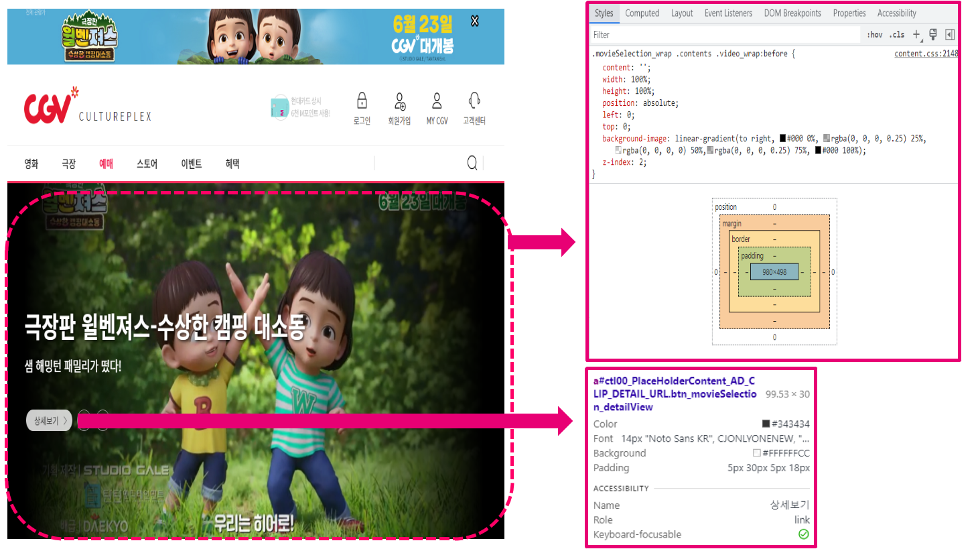Select the 예매 menu item
The width and height of the screenshot is (980, 549).
click(x=106, y=164)
